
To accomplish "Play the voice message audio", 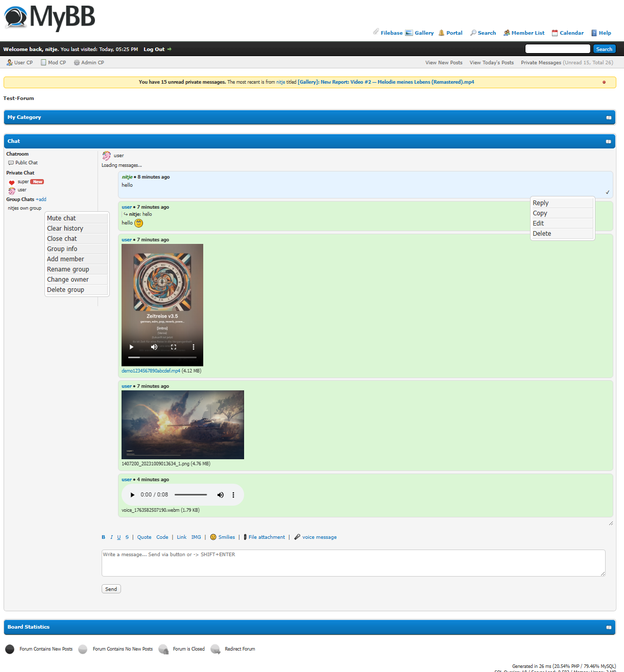I will tap(132, 495).
